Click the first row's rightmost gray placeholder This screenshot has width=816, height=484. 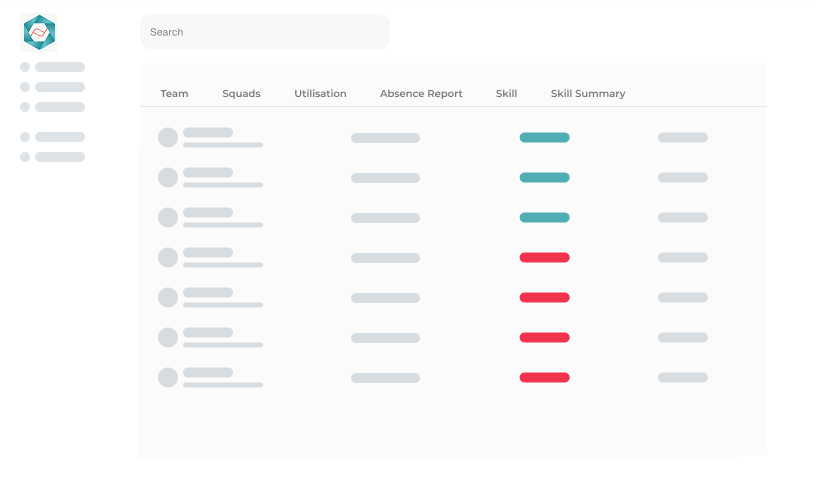683,137
